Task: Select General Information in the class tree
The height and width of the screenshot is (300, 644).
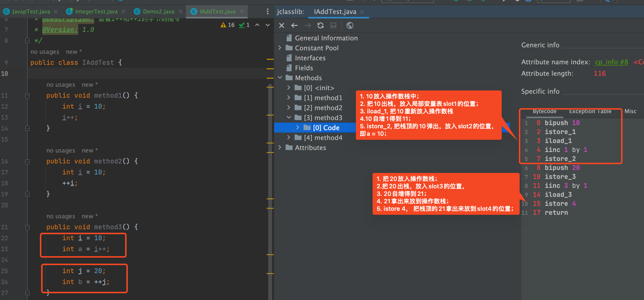Action: pos(326,38)
